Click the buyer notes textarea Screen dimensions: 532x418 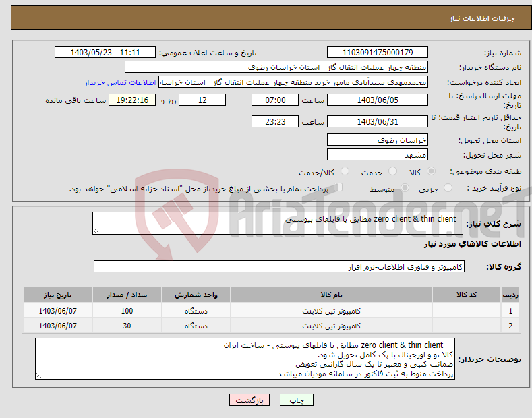click(245, 359)
